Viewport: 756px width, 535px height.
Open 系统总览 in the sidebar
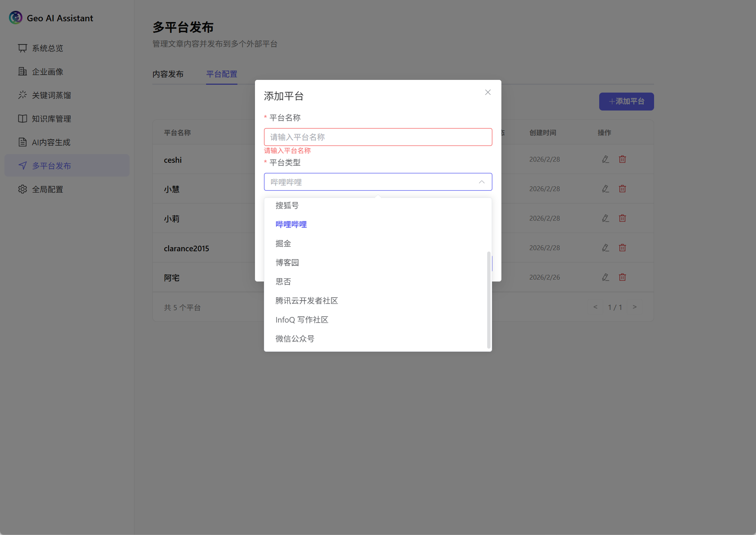[x=67, y=48]
